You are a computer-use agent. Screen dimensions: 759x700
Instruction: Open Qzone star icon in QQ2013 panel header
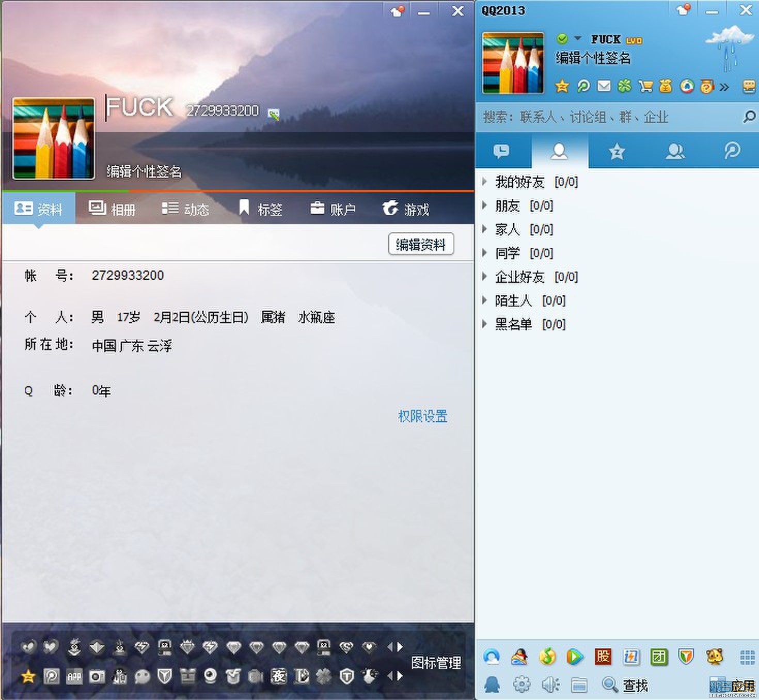point(562,86)
